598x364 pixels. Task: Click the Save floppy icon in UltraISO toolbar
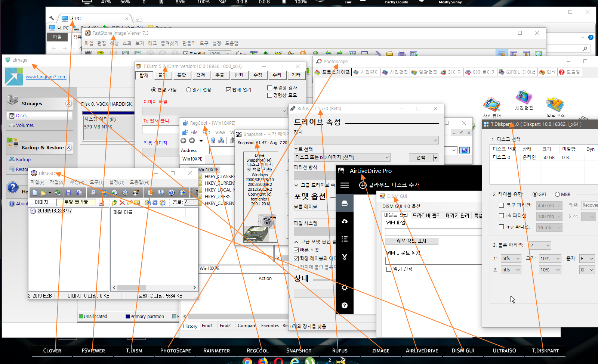[68, 193]
